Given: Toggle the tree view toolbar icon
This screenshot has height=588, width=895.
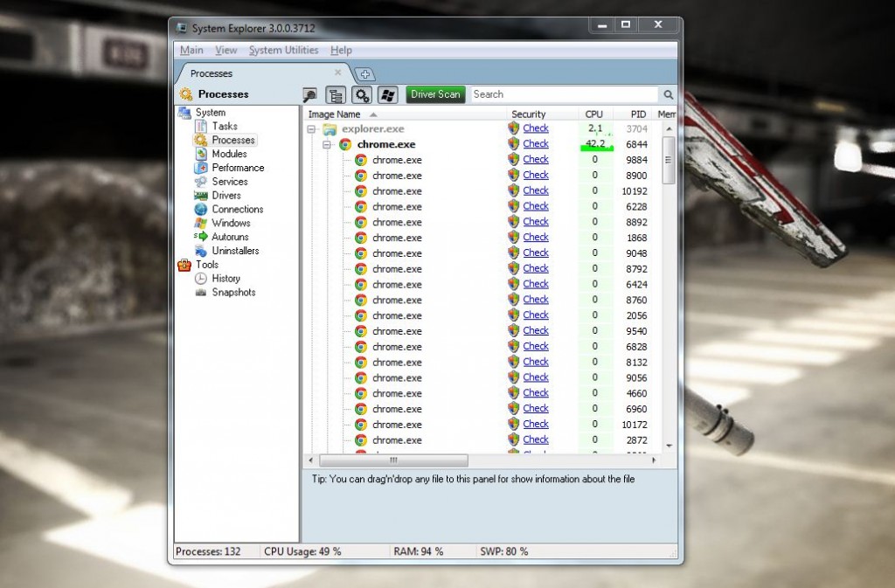Looking at the screenshot, I should [336, 94].
